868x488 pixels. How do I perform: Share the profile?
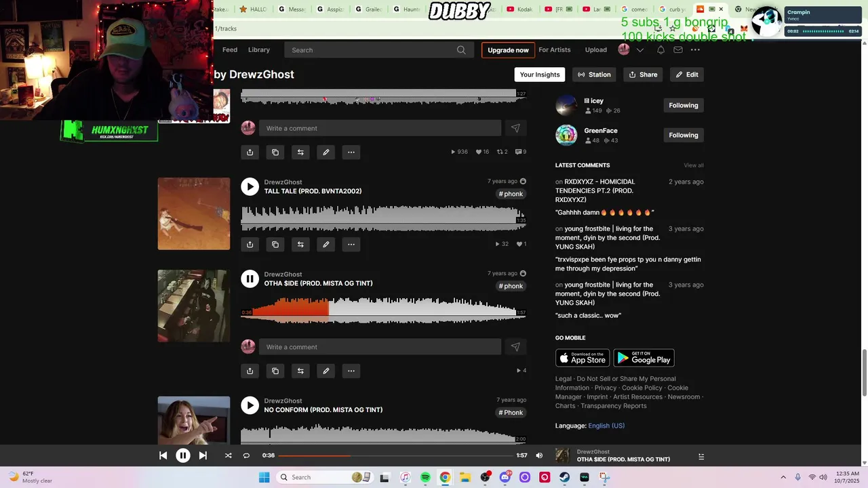643,75
